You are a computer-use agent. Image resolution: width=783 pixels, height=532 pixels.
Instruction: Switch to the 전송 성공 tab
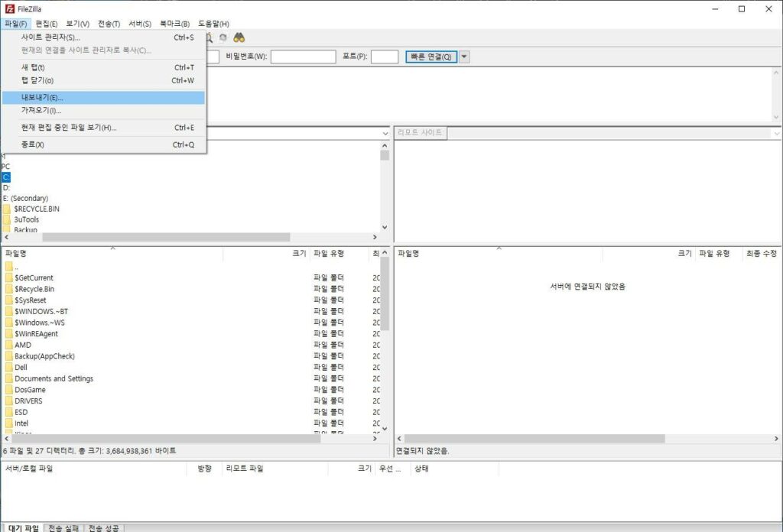coord(104,527)
